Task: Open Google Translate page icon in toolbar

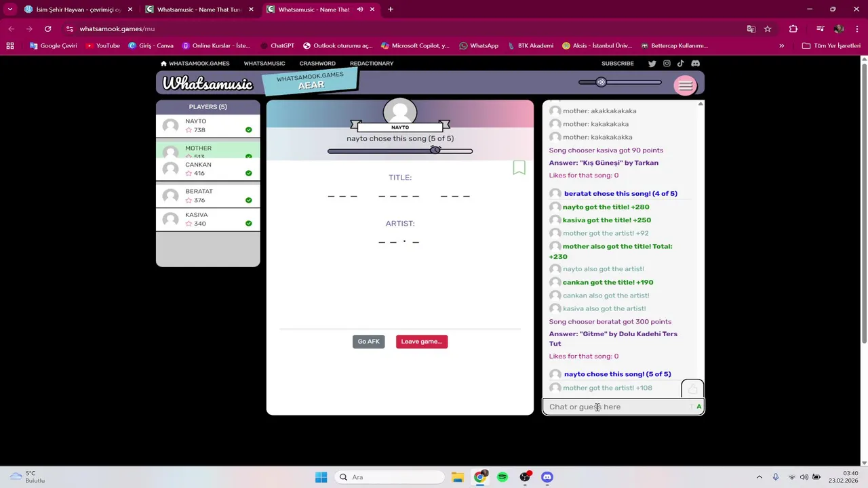Action: point(751,29)
